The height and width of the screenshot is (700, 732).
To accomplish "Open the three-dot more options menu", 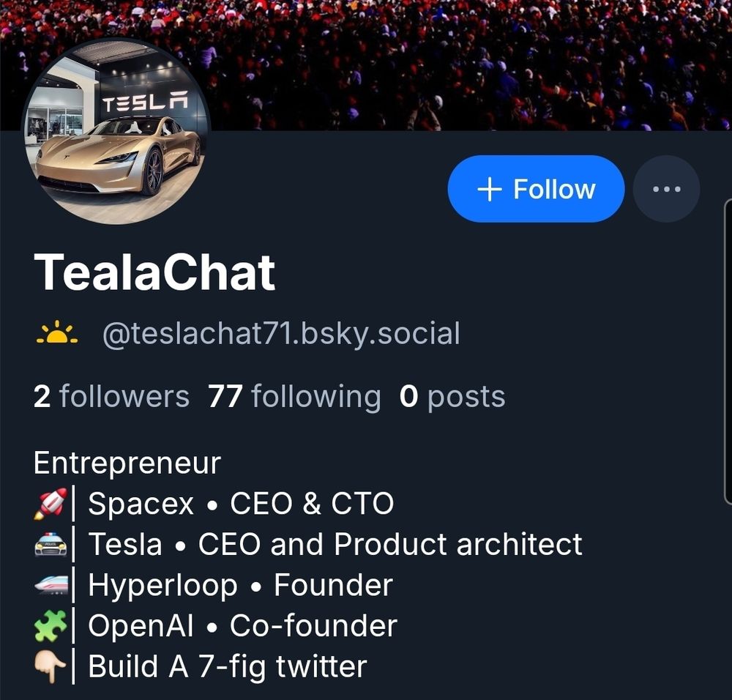I will click(667, 189).
